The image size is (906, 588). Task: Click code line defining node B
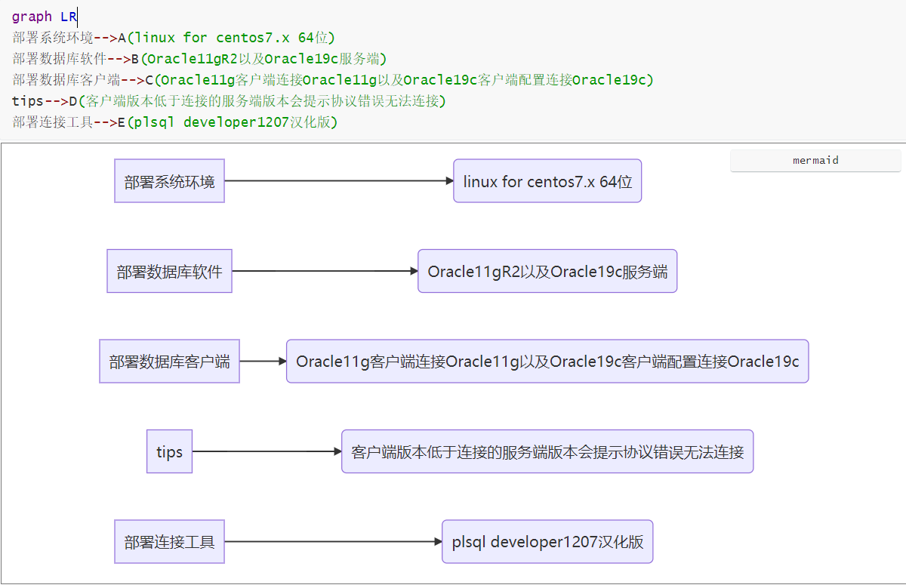tap(199, 58)
